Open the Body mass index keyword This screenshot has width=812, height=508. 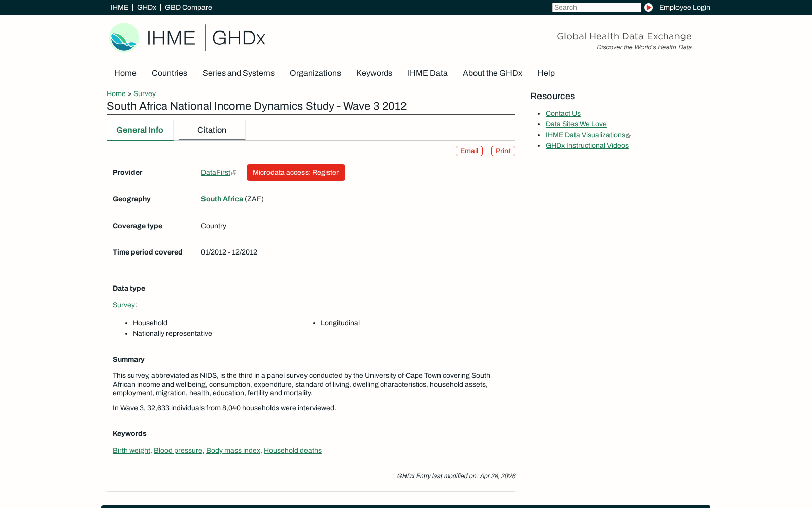(x=233, y=450)
